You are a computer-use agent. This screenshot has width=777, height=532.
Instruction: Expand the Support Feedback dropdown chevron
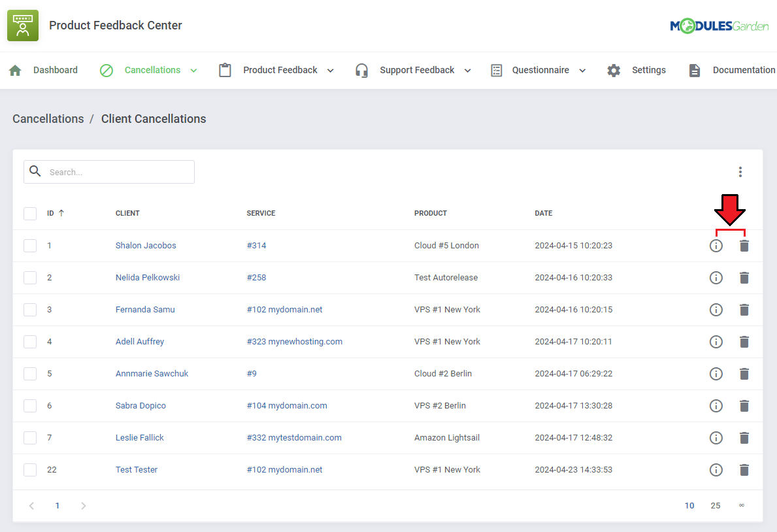tap(467, 71)
